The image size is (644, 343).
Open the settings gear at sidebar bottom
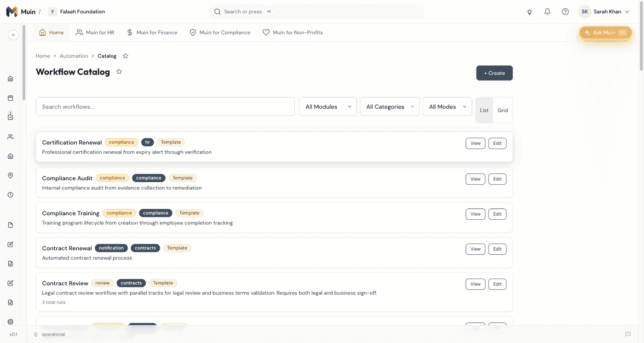pos(10,321)
